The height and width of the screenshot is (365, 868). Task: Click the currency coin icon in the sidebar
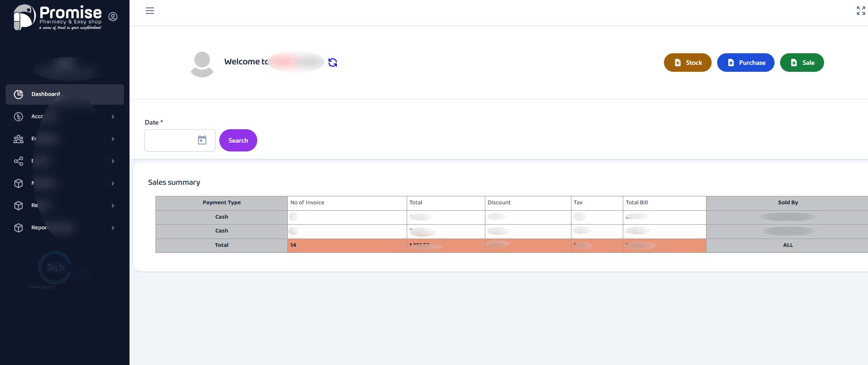point(19,117)
